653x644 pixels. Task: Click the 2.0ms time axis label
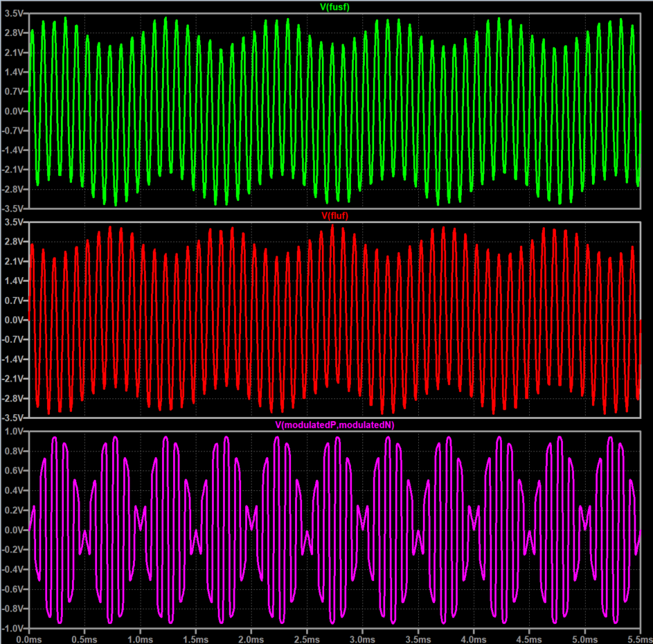(x=251, y=639)
